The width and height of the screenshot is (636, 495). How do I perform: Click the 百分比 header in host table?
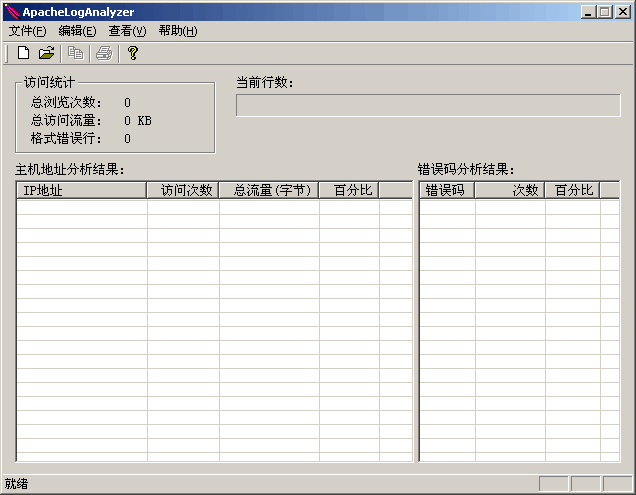click(349, 190)
